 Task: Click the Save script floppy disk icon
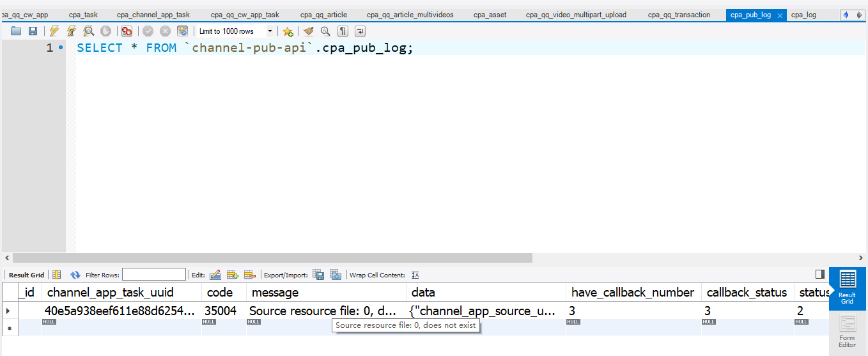coord(33,31)
